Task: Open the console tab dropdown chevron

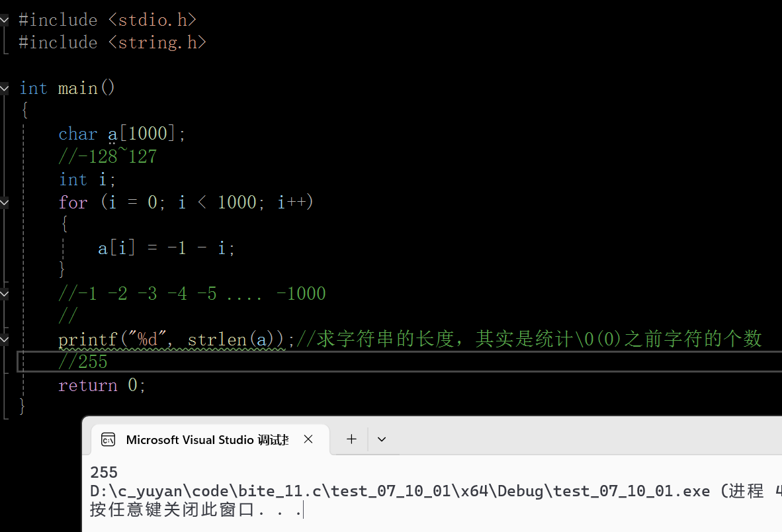Action: 382,439
